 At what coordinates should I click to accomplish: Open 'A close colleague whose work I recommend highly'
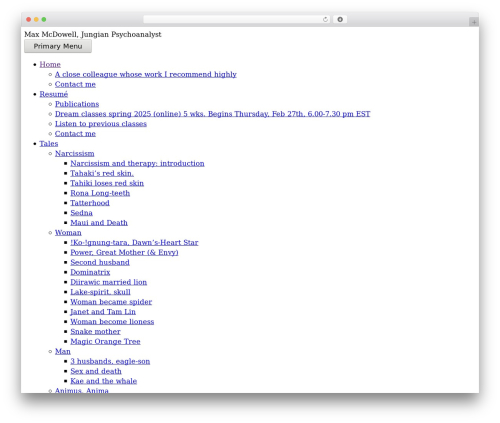(146, 74)
